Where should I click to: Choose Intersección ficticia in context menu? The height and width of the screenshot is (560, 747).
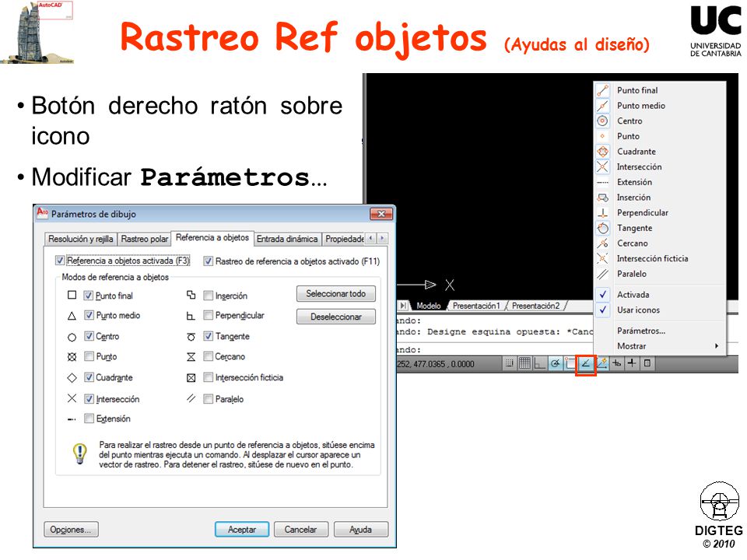660,258
